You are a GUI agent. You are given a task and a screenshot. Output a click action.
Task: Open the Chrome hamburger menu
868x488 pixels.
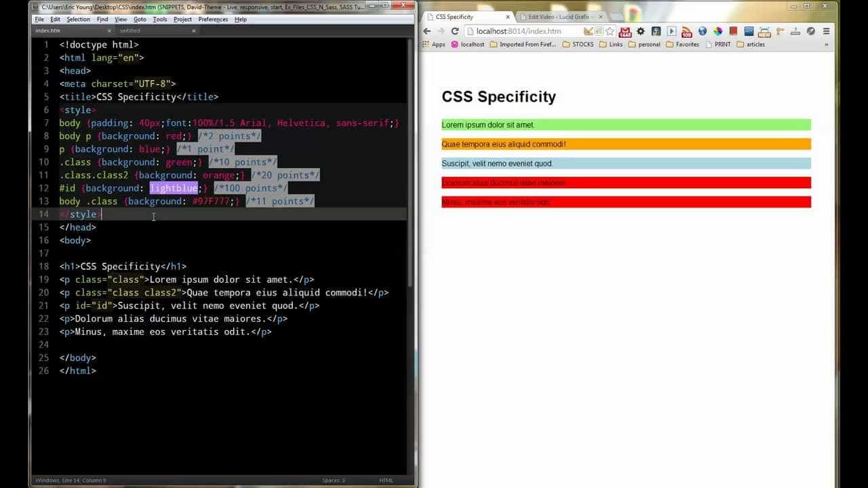click(826, 31)
